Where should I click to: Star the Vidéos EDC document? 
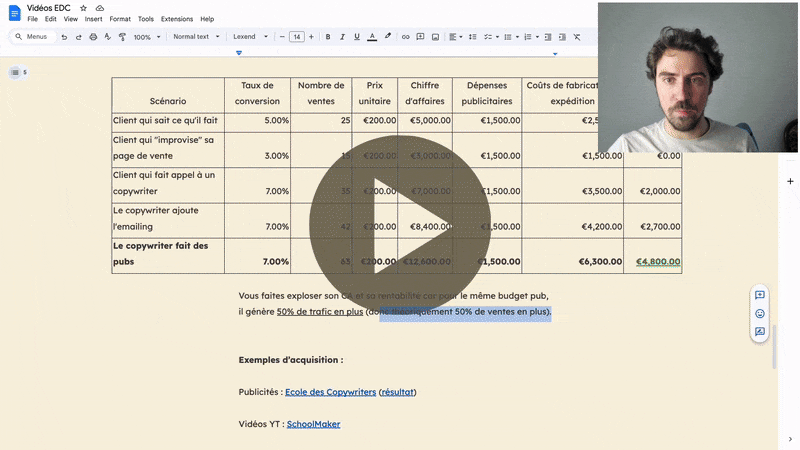point(84,8)
